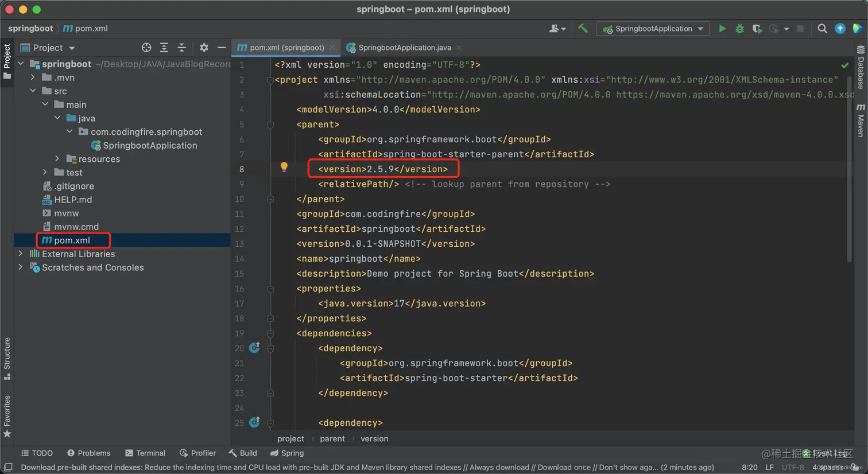Collapse the src folder

click(33, 91)
